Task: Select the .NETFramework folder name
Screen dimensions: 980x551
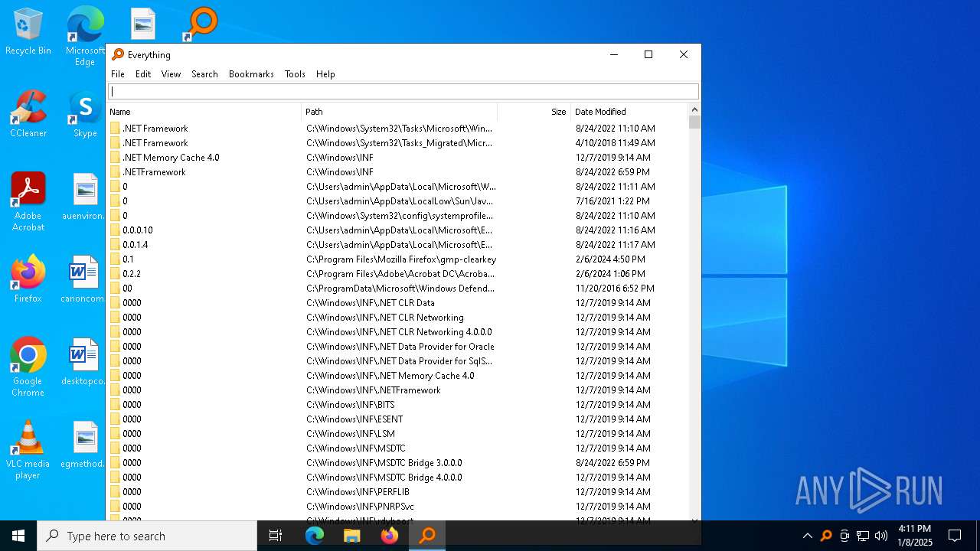Action: click(x=154, y=172)
